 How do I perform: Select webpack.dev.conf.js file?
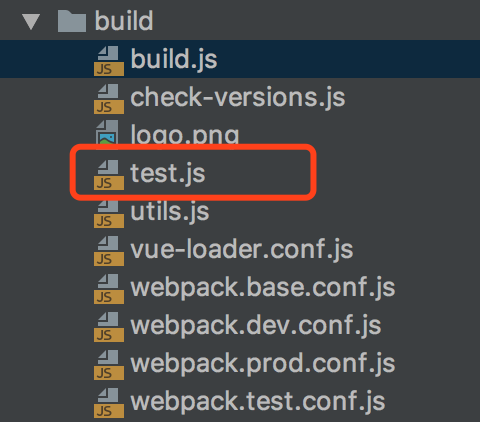(x=256, y=325)
